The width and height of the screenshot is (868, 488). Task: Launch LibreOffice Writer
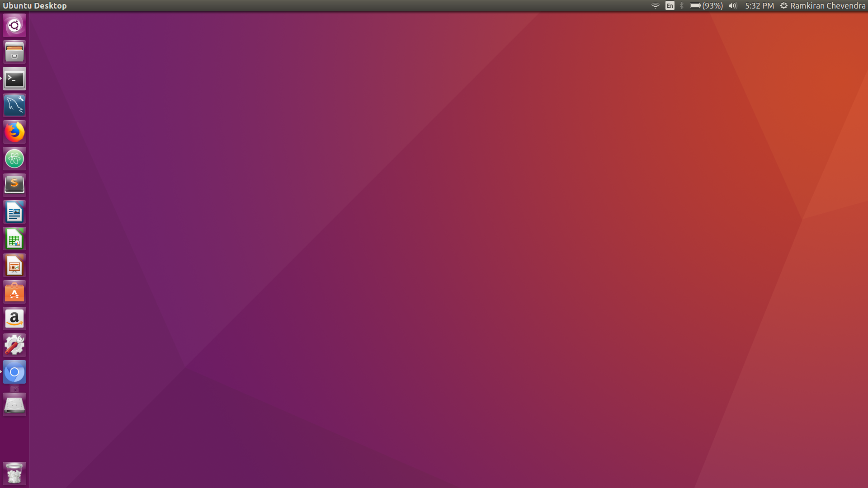click(14, 212)
